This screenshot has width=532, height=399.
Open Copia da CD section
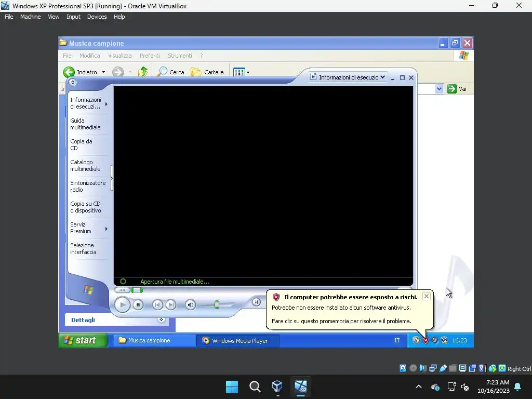(81, 144)
